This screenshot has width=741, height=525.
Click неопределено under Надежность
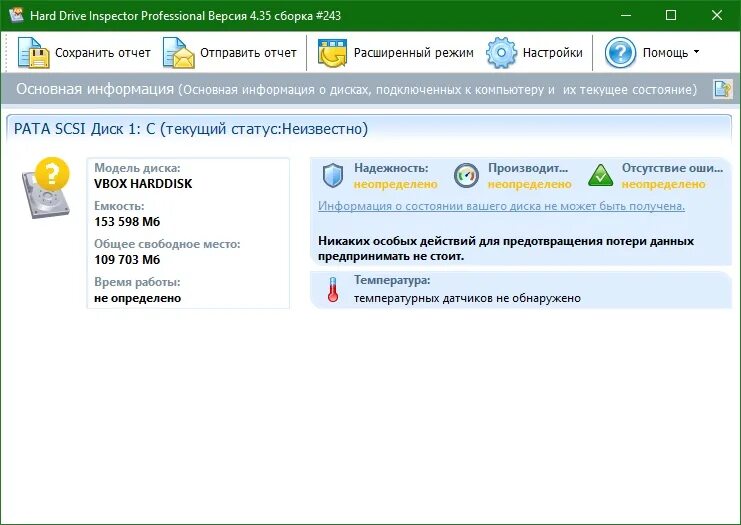(x=396, y=184)
